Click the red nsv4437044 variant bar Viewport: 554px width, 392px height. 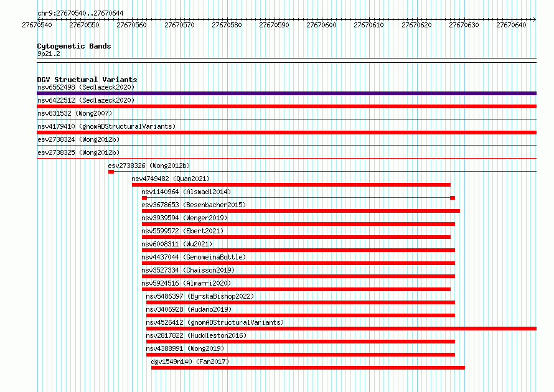coord(298,263)
